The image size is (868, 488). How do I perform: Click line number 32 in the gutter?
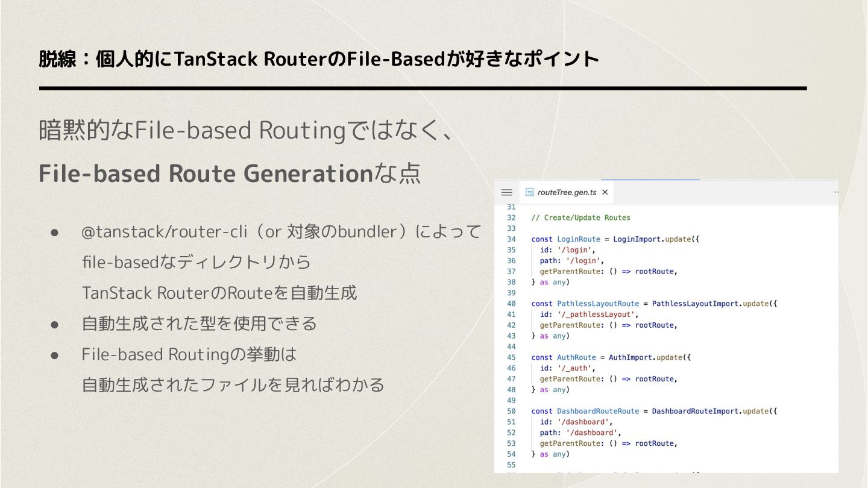click(x=511, y=217)
